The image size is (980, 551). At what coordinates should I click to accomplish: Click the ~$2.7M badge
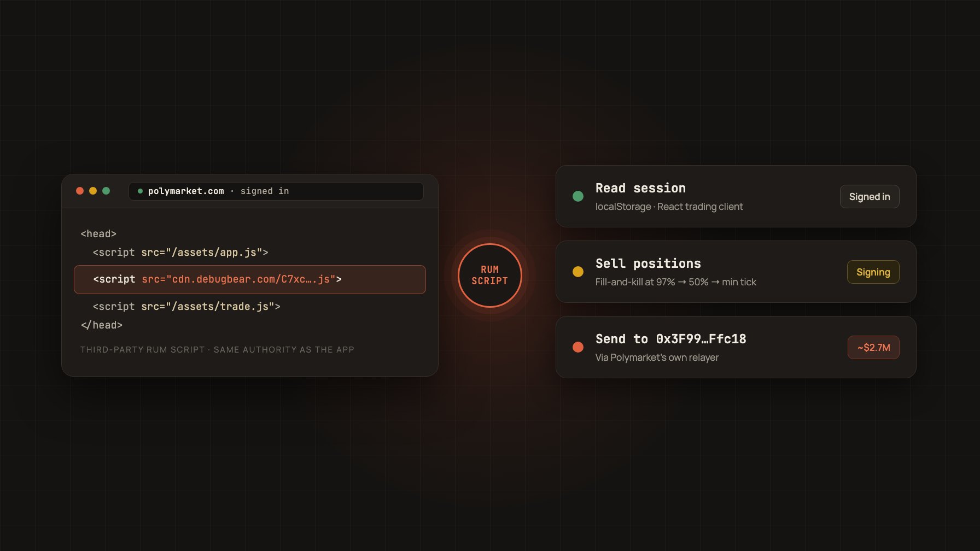tap(874, 348)
